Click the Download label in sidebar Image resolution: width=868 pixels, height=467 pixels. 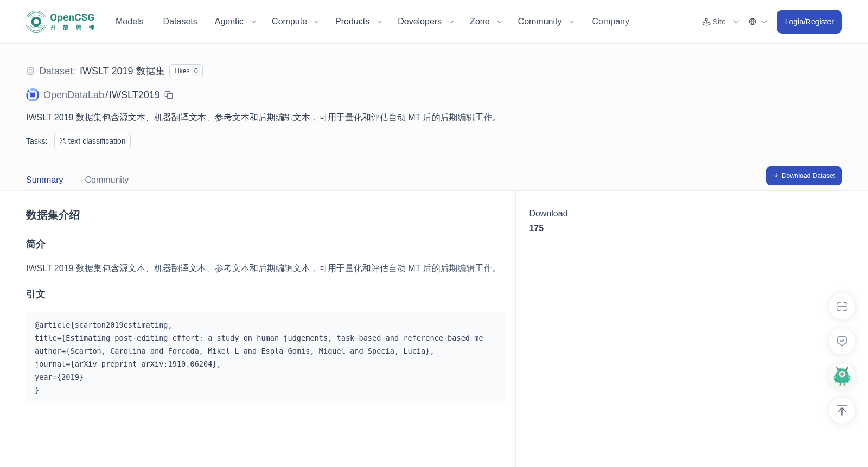(x=548, y=214)
